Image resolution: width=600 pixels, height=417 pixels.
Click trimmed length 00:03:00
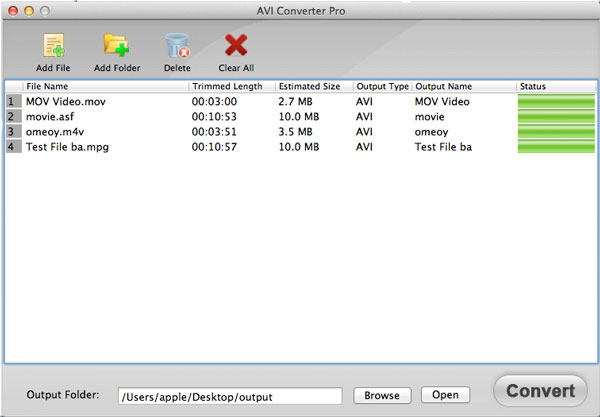tap(214, 101)
